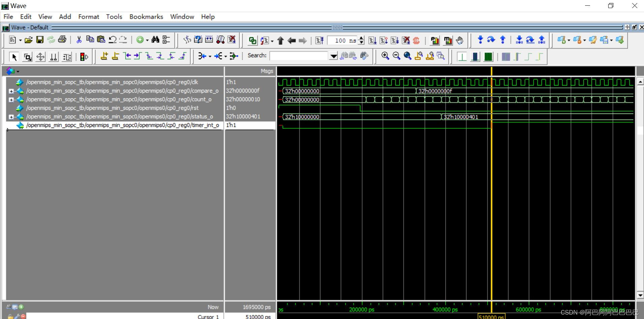
Task: Select the arrow Select Mode tool
Action: tap(14, 57)
